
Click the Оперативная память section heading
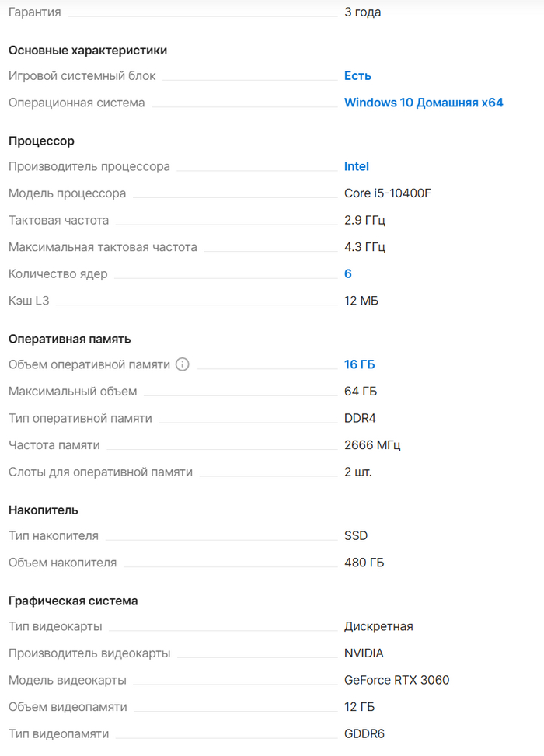[x=69, y=339]
